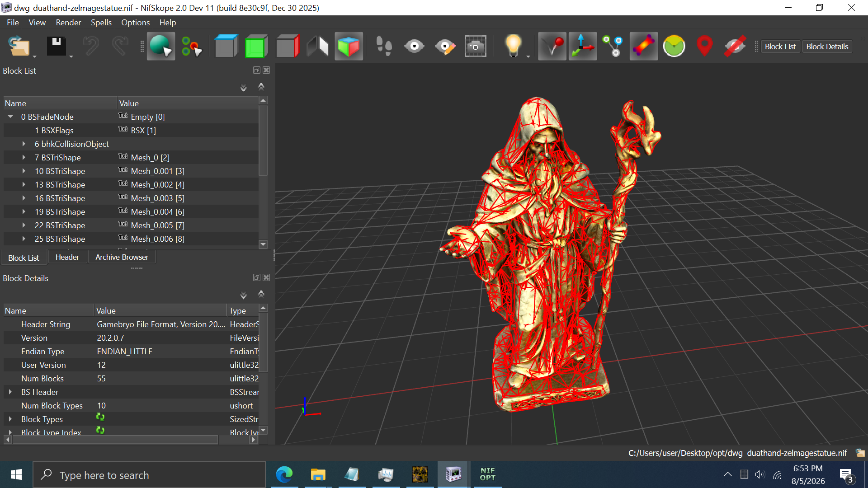Switch to top view blue cube
Screen dimensions: 868x488
(226, 46)
